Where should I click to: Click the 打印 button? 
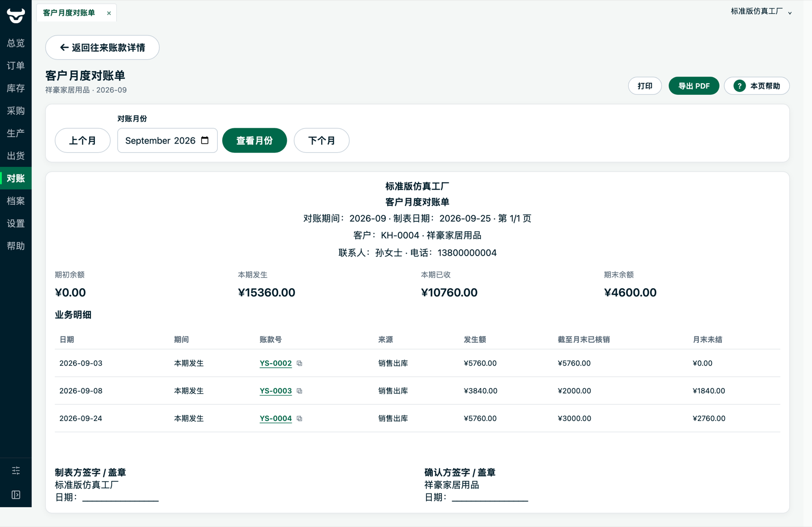click(x=645, y=86)
